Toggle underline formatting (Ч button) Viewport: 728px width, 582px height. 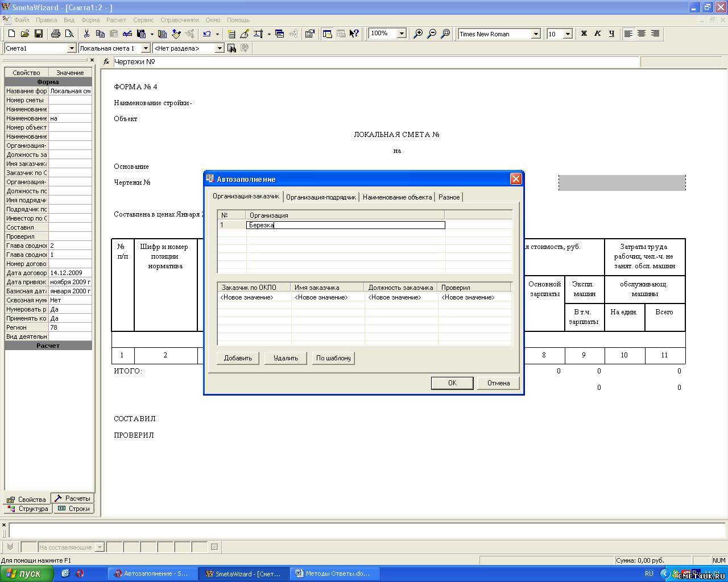click(x=611, y=34)
